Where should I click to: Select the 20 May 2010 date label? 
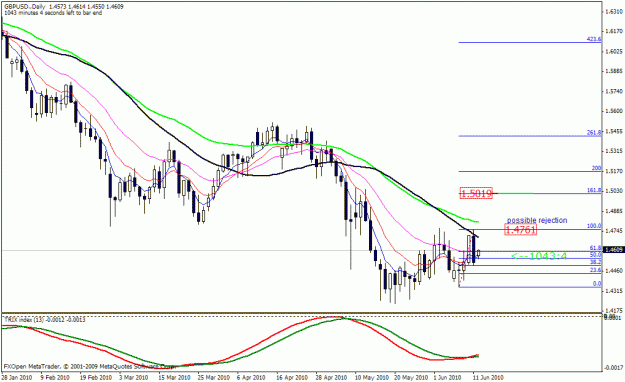[411, 377]
